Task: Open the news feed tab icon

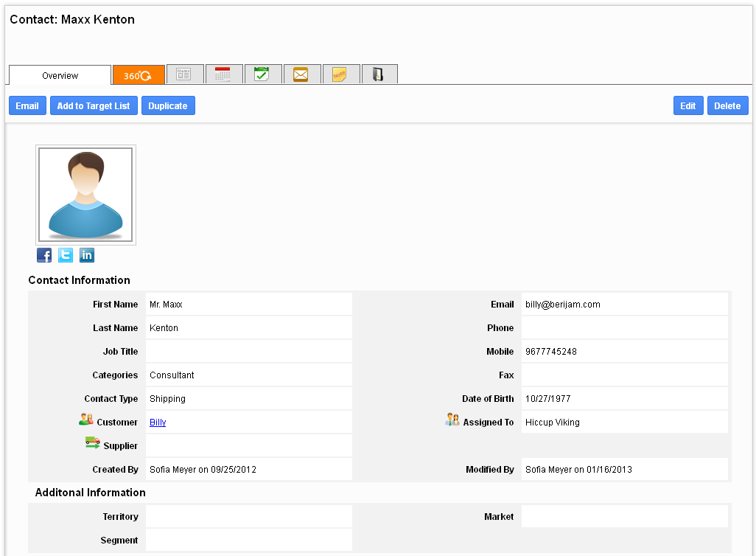Action: pyautogui.click(x=184, y=74)
